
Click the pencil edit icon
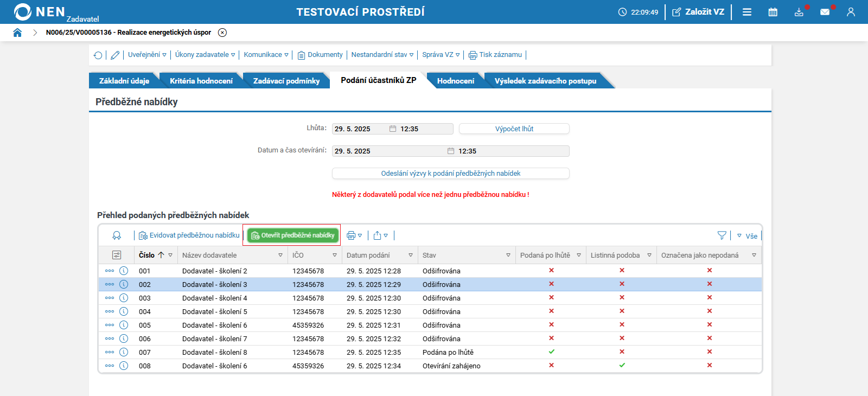click(x=115, y=55)
